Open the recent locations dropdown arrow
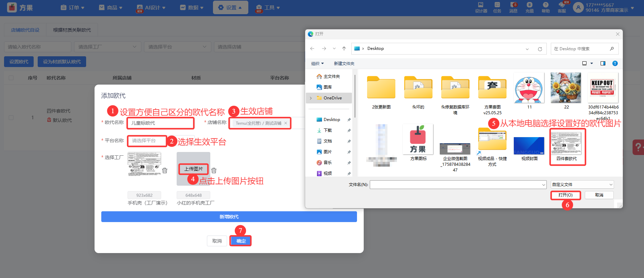 pos(334,49)
